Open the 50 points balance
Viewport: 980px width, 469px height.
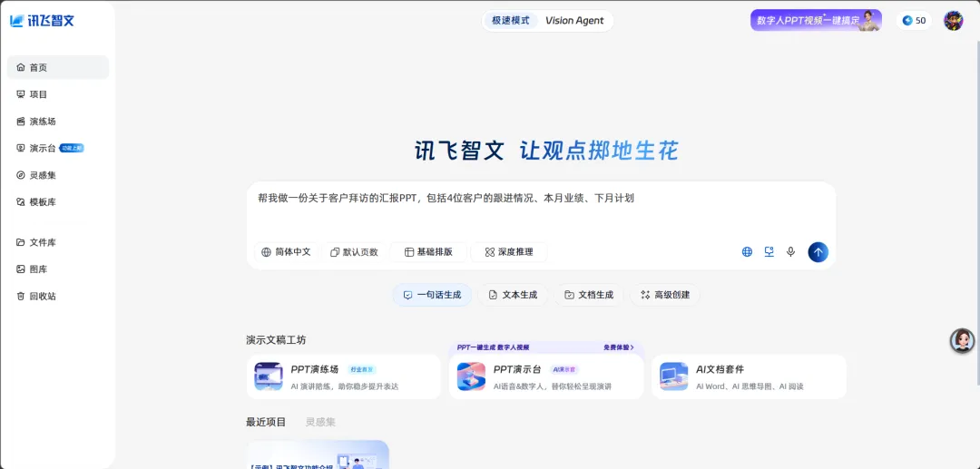click(x=914, y=21)
